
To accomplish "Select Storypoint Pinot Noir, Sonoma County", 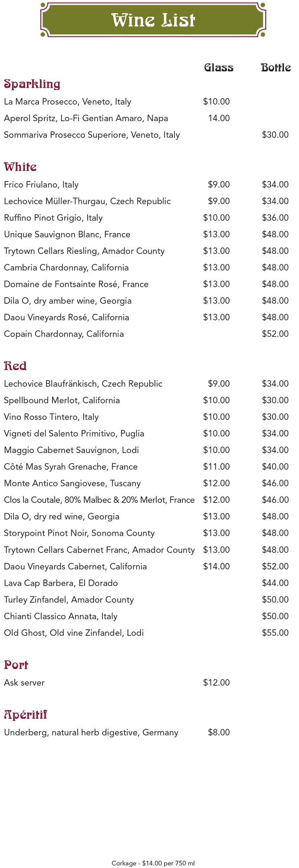I will [x=79, y=533].
